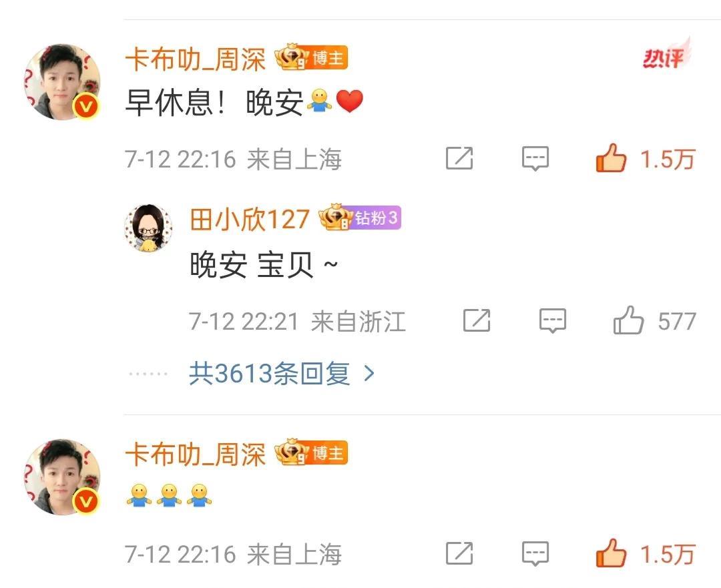The height and width of the screenshot is (588, 721).
Task: Open the reply icon on the first comment
Action: tap(535, 159)
